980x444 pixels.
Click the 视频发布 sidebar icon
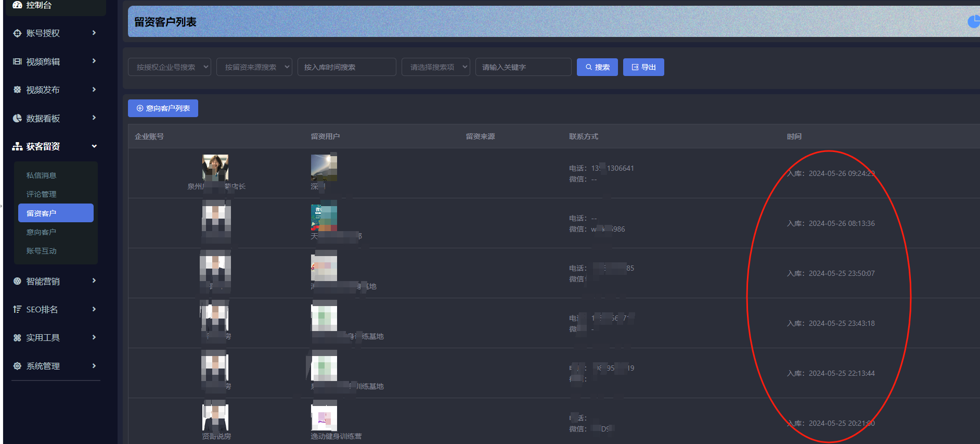point(17,90)
